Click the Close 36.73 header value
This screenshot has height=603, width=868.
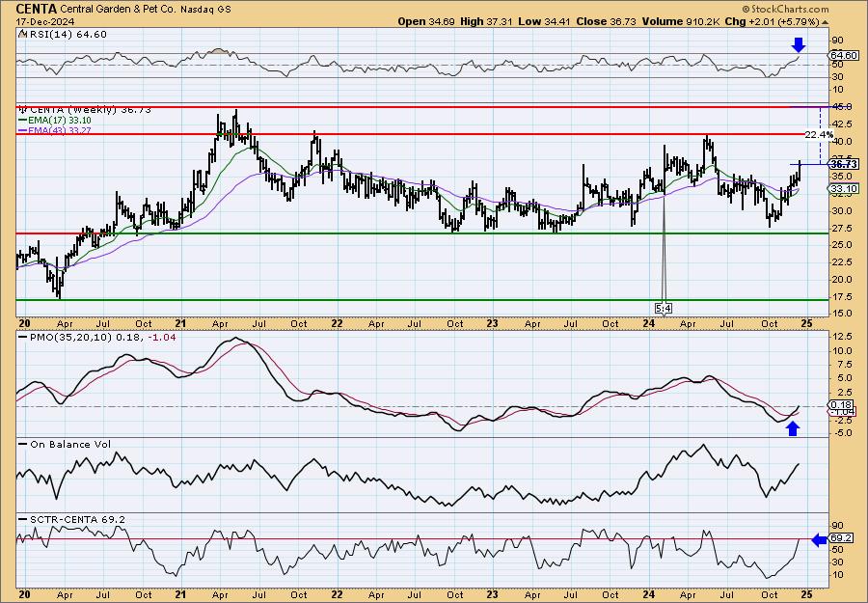tap(607, 21)
